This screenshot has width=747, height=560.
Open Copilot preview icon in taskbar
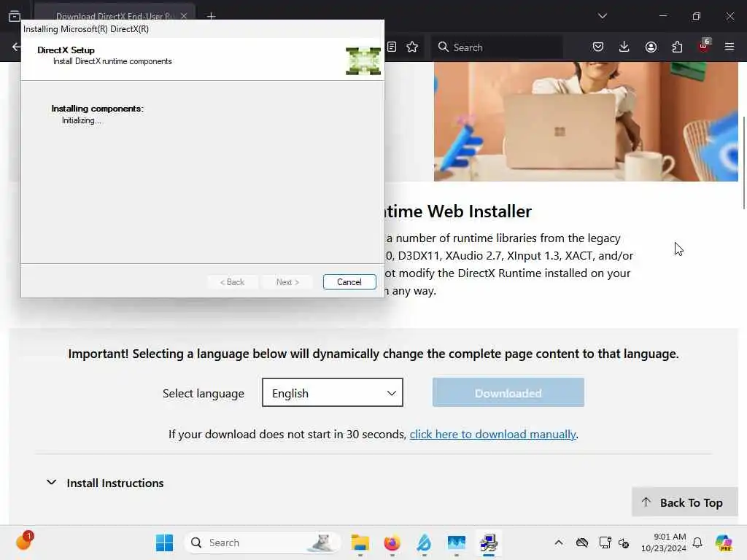724,542
